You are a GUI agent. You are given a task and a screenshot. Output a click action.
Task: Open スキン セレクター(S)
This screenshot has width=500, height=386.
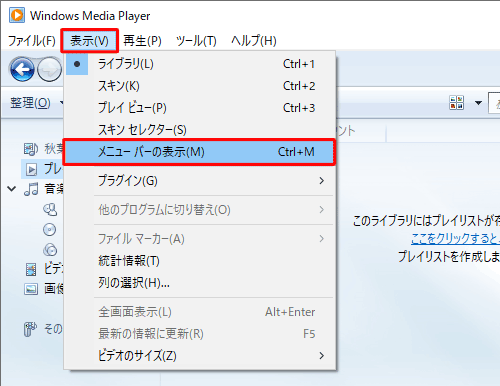click(x=199, y=130)
